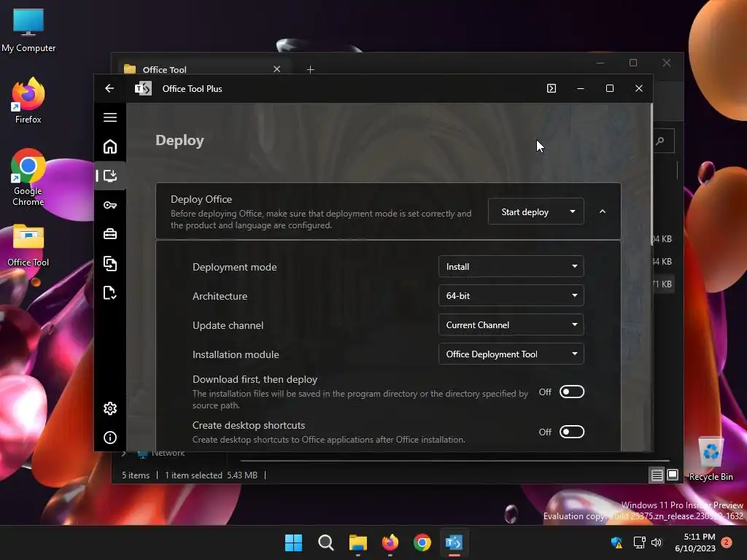Click the notification badge in the taskbar

[727, 542]
